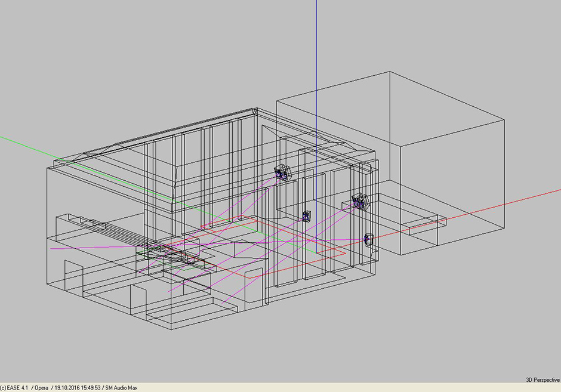Select the upper-left loudspeaker in the wireframe model

click(283, 172)
